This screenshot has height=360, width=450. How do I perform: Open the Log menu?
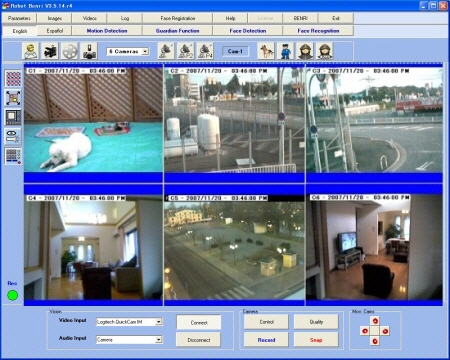(x=125, y=18)
